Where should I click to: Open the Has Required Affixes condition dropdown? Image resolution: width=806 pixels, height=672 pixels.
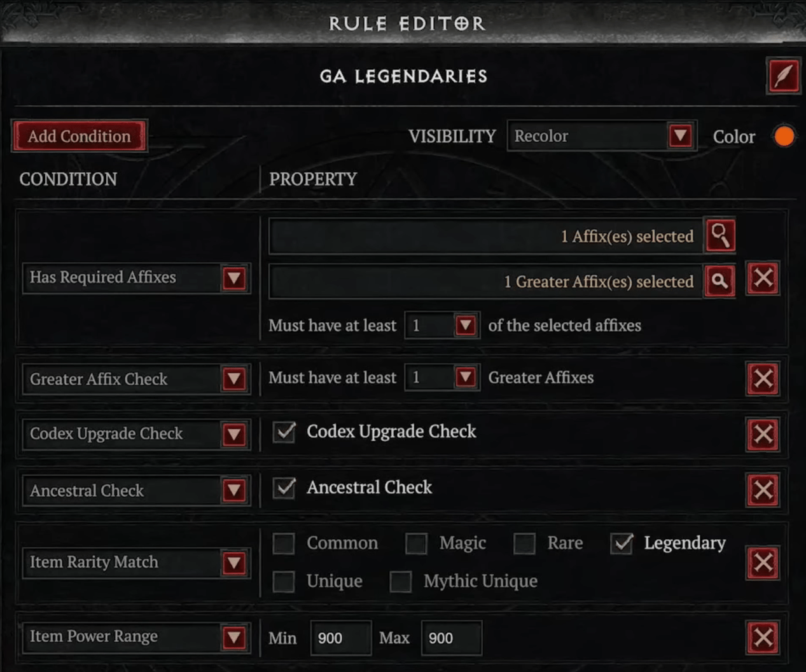(233, 278)
